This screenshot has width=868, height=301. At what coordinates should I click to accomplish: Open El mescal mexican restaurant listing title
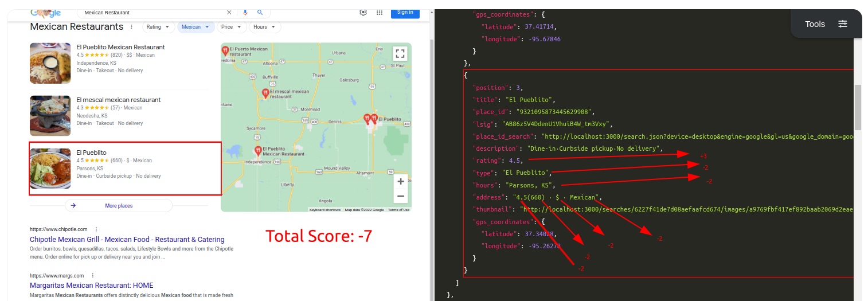118,100
